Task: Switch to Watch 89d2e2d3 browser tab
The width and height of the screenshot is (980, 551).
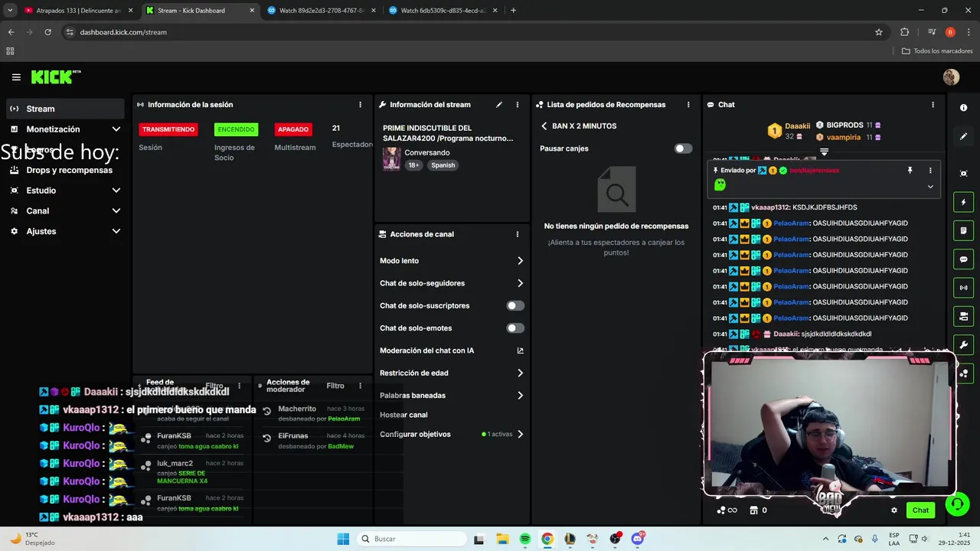Action: pyautogui.click(x=322, y=11)
